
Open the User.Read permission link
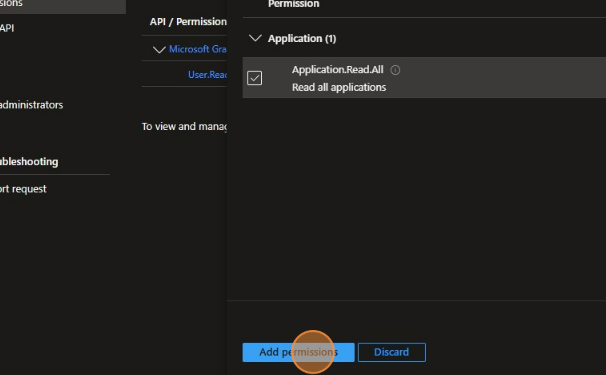pos(207,74)
